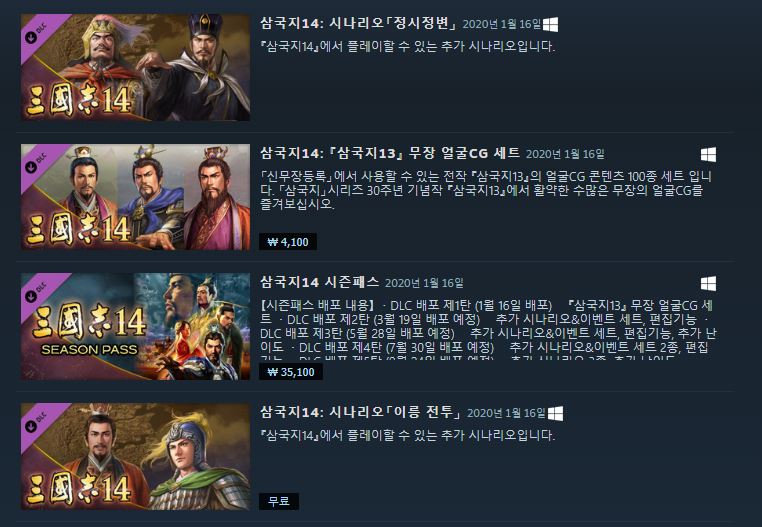Select the 정시정변 scenario artwork thumbnail
This screenshot has height=527, width=762.
pos(136,67)
